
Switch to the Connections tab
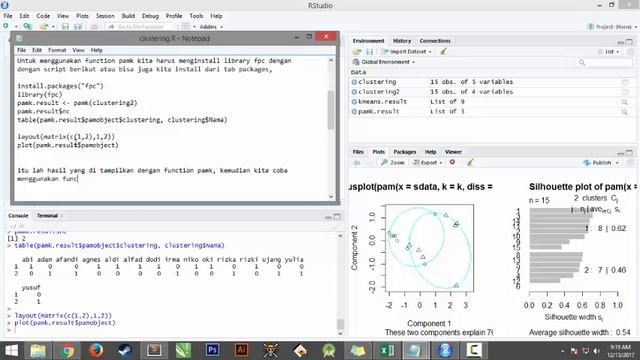point(435,41)
